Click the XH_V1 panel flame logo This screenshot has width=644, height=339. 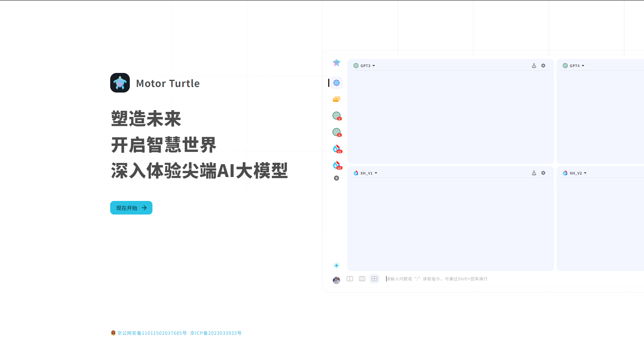356,173
